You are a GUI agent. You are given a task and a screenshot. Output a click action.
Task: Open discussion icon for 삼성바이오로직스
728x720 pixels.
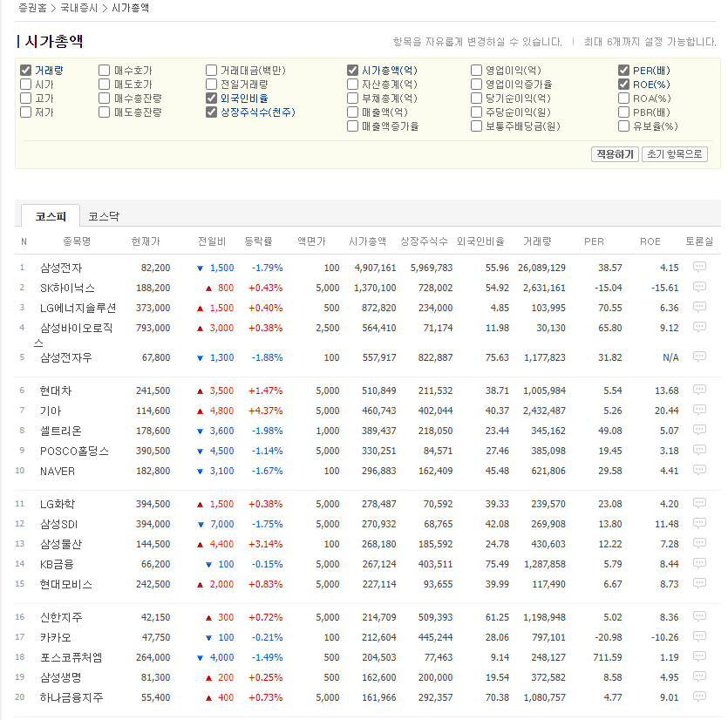click(x=699, y=327)
